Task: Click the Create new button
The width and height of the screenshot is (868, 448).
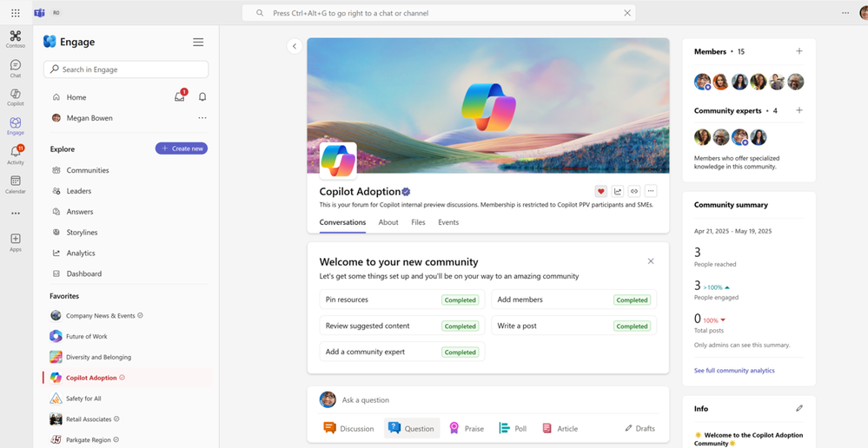Action: [182, 148]
